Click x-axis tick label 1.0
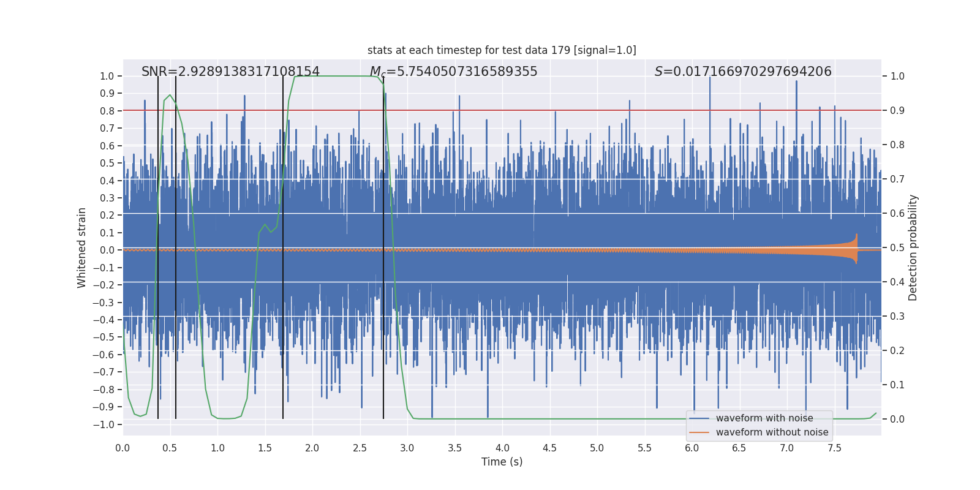980x490 pixels. coord(217,448)
